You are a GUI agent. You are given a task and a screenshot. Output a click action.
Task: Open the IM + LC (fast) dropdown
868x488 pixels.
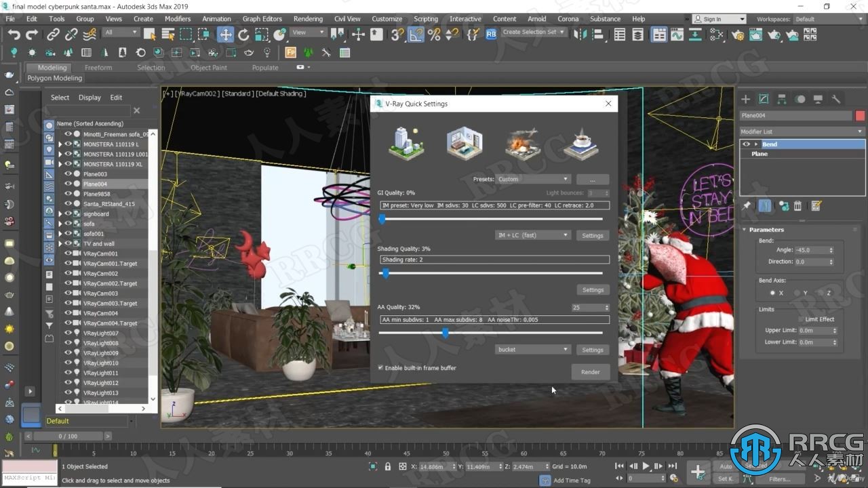pos(533,235)
